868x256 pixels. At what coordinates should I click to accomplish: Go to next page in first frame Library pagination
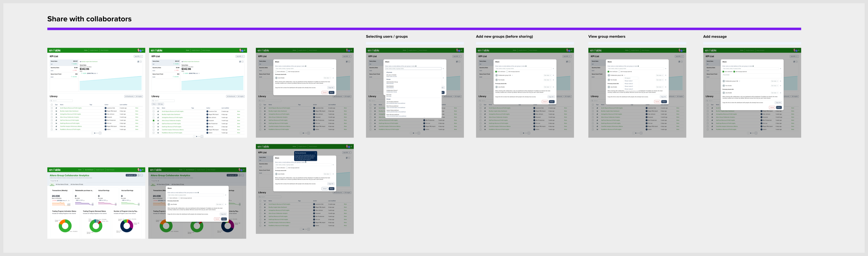pyautogui.click(x=100, y=133)
